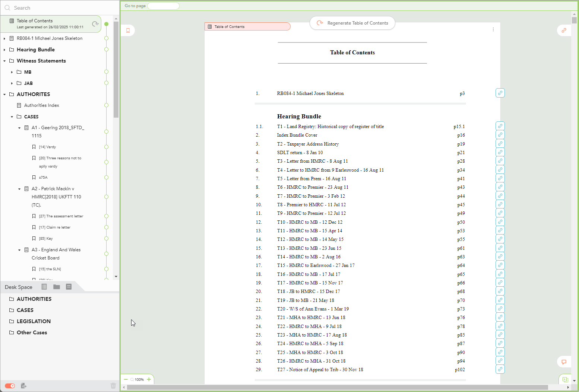Click the search magnifier icon
This screenshot has height=392, width=579.
coord(7,8)
